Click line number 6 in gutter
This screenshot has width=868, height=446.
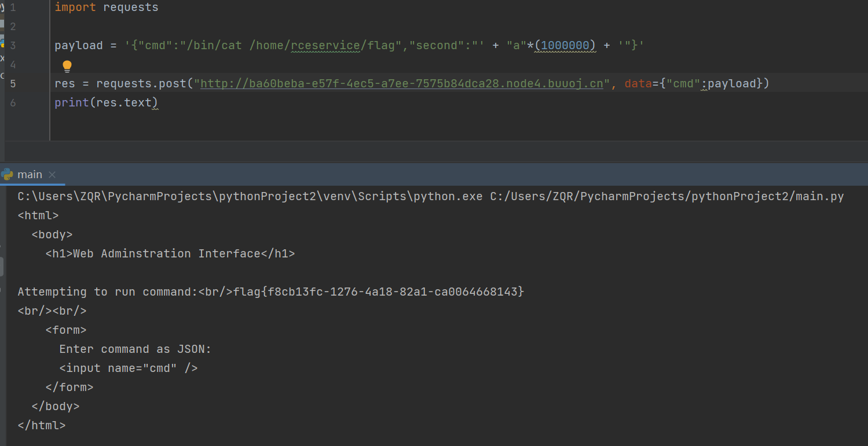[x=13, y=103]
